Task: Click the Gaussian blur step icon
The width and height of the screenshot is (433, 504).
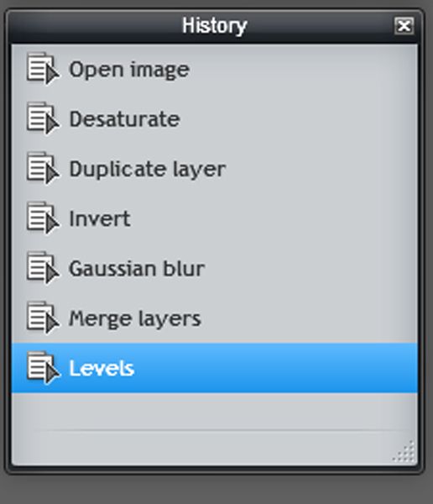Action: coord(43,268)
